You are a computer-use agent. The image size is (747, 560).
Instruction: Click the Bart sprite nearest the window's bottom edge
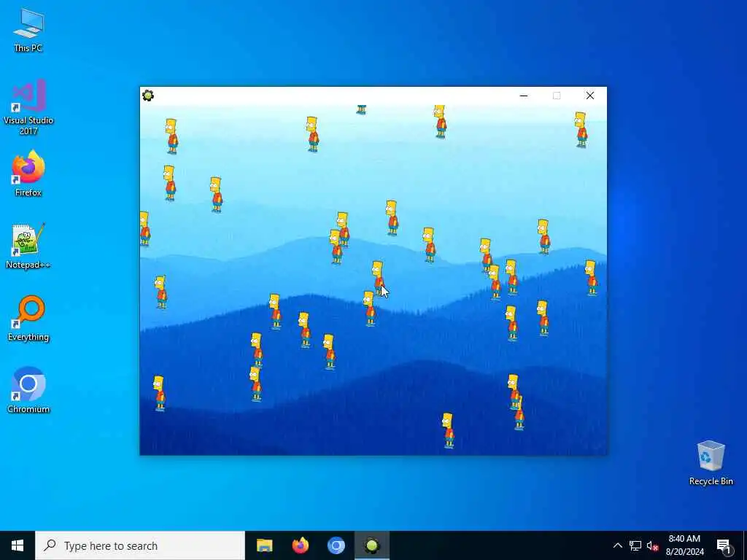(x=448, y=430)
